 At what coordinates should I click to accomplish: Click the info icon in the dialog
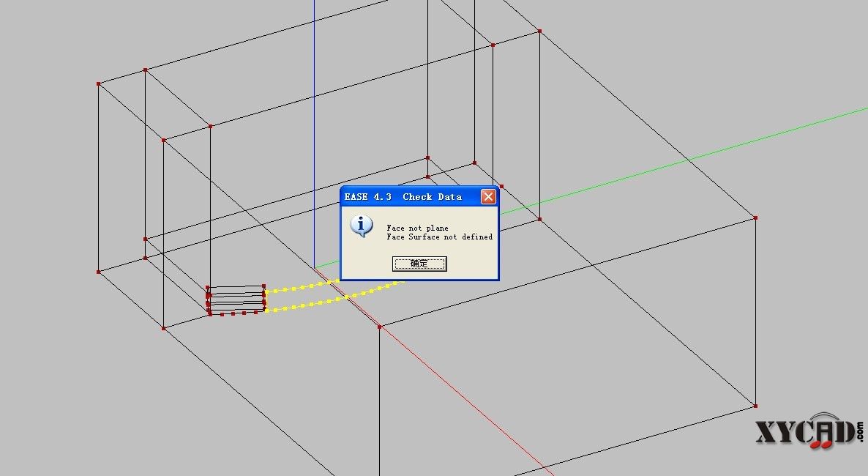(362, 226)
